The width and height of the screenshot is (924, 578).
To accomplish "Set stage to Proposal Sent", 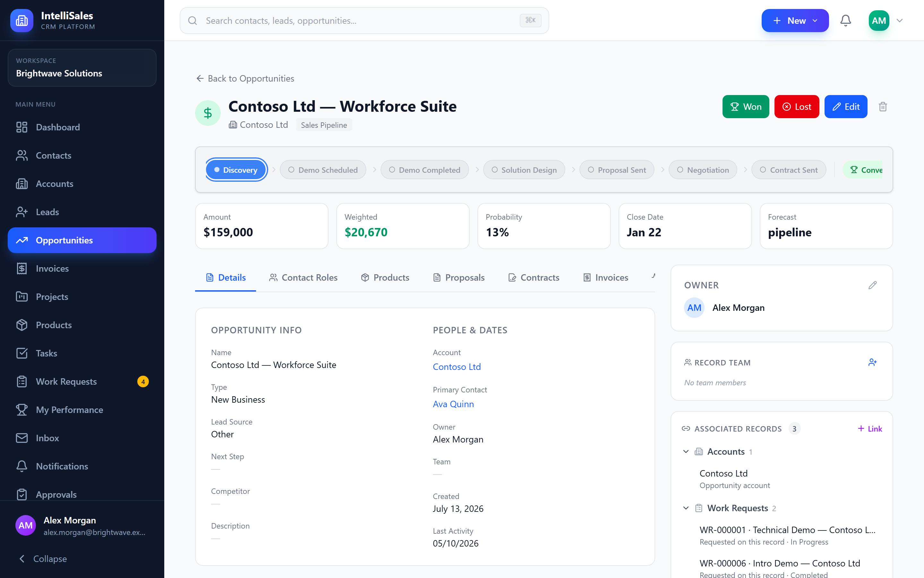I will point(617,170).
